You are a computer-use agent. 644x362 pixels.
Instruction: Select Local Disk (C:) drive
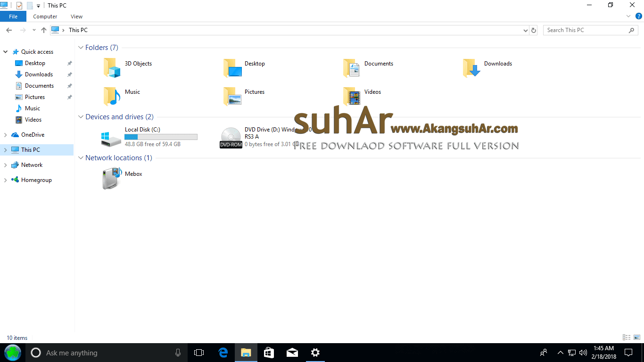tap(150, 137)
